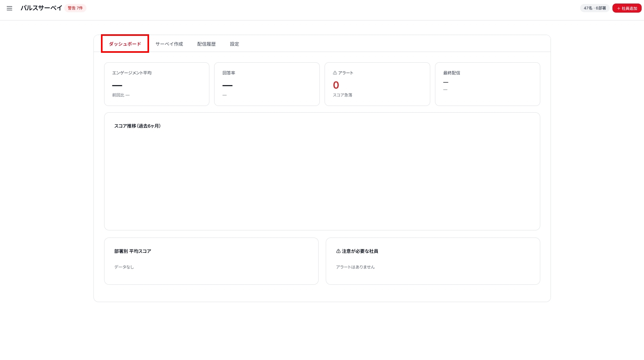This screenshot has width=644, height=360.
Task: Click the 警告 7件 warning badge
Action: [75, 8]
